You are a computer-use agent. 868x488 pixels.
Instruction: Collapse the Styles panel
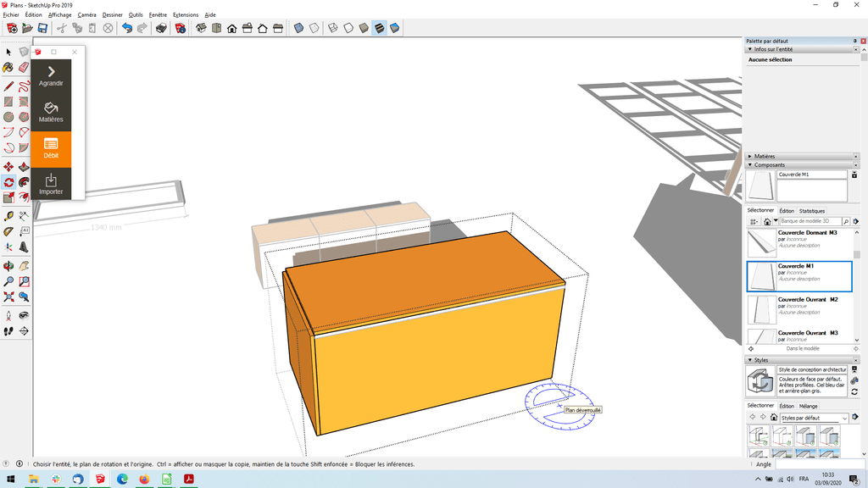750,360
